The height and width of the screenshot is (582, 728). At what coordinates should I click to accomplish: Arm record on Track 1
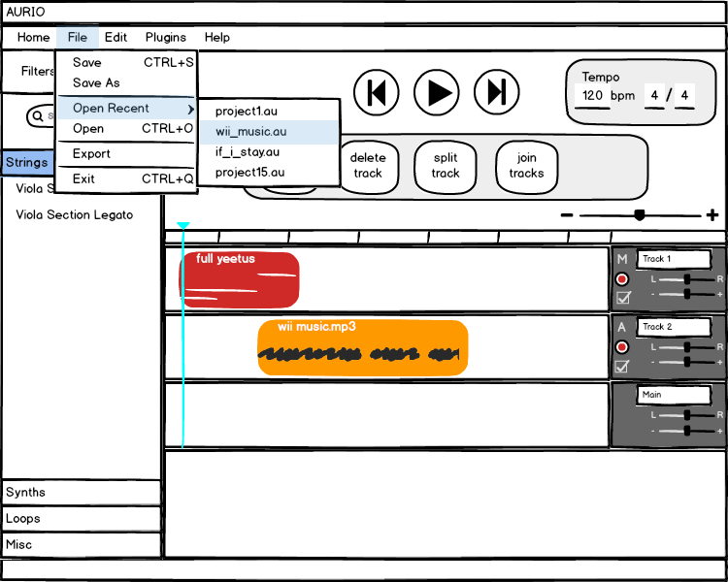[x=621, y=279]
